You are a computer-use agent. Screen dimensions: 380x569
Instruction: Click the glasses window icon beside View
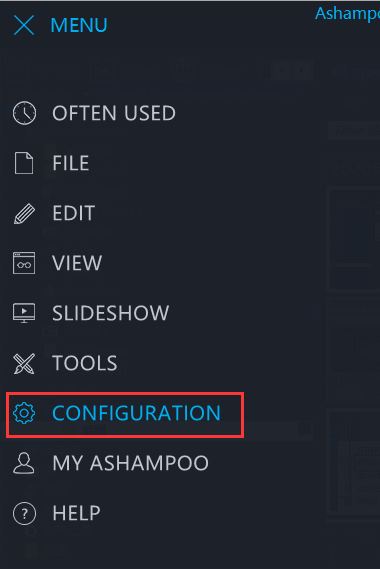pyautogui.click(x=24, y=263)
